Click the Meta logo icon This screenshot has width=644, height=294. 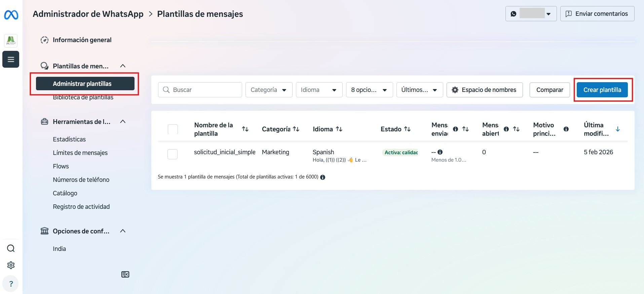[x=11, y=15]
